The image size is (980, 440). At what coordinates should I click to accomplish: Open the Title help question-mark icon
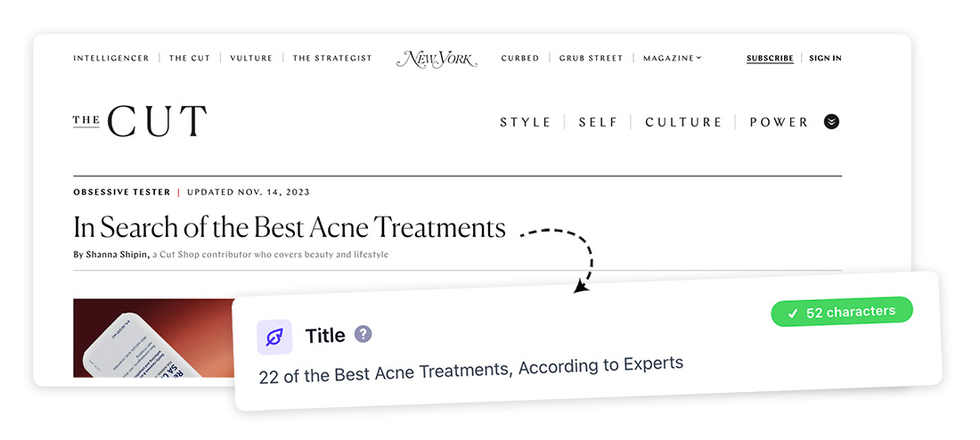pos(363,334)
